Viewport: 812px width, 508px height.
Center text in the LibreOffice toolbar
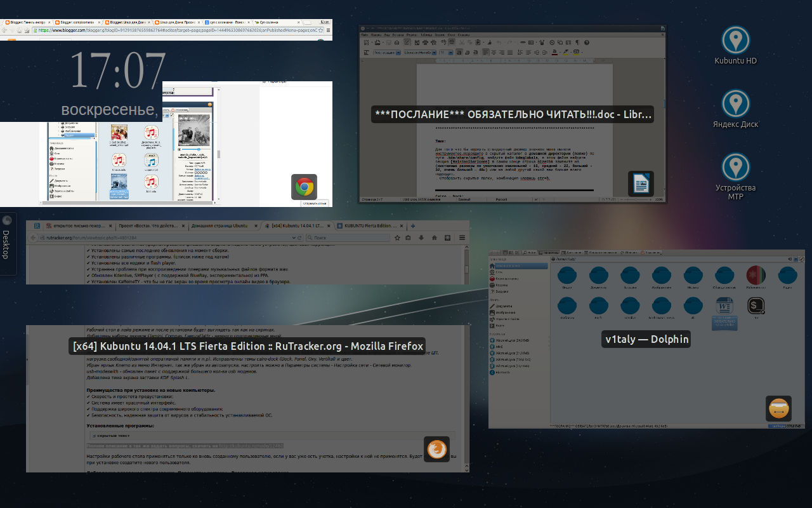494,52
